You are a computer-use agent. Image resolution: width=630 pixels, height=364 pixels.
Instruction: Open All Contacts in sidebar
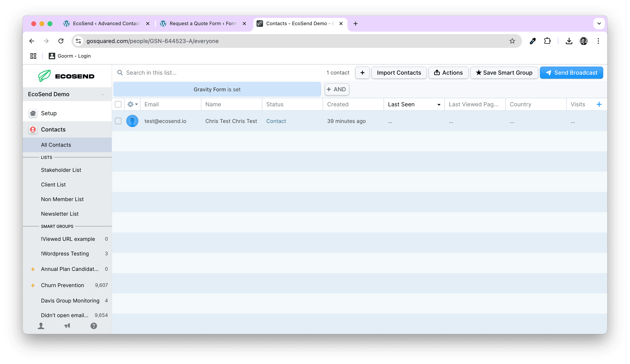coord(67,145)
